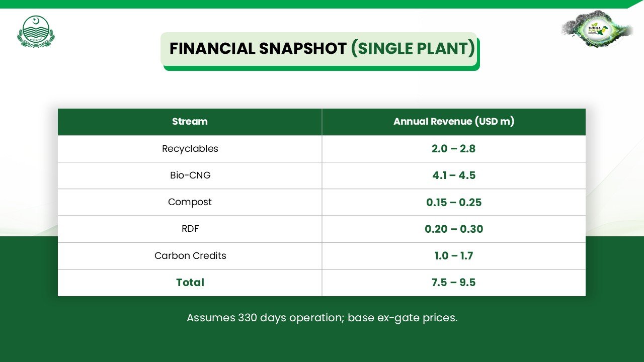This screenshot has height=362, width=644.
Task: Select the Bio-CNG revenue value '4.1 – 4.5'
Action: pos(454,175)
